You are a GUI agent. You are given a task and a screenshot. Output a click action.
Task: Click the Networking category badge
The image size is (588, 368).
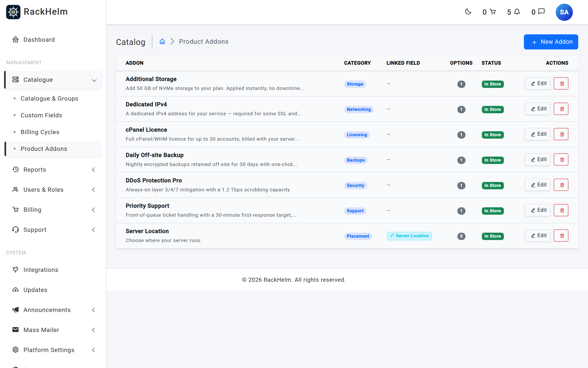tap(359, 110)
